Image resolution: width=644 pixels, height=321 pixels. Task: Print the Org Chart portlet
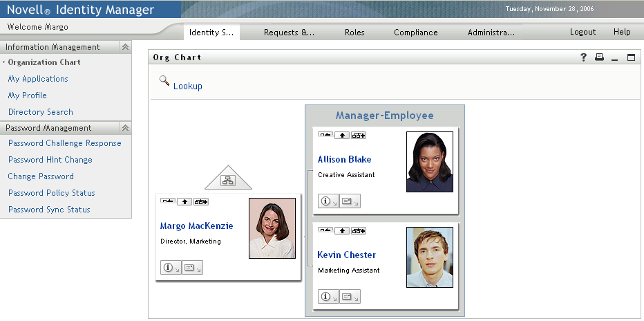(599, 57)
